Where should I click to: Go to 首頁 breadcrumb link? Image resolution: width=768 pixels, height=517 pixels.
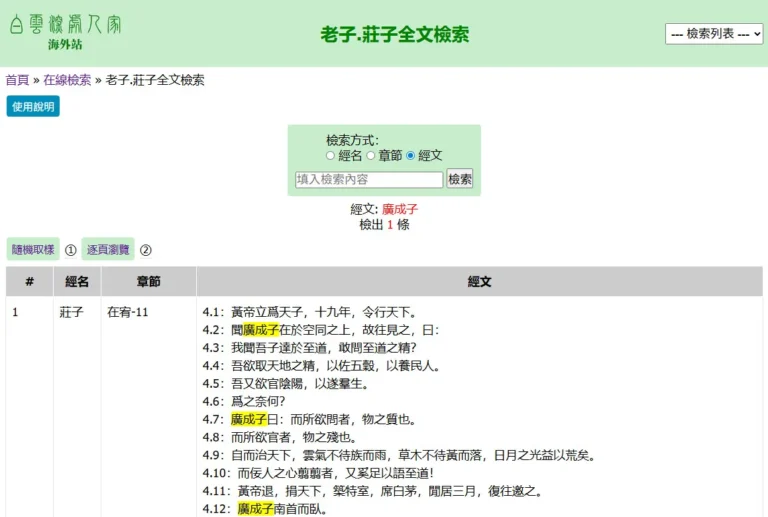click(x=17, y=80)
